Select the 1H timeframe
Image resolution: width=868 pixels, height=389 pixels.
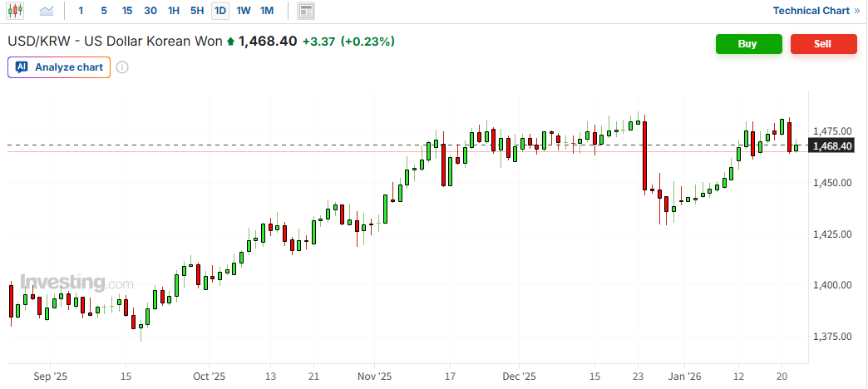tap(173, 11)
